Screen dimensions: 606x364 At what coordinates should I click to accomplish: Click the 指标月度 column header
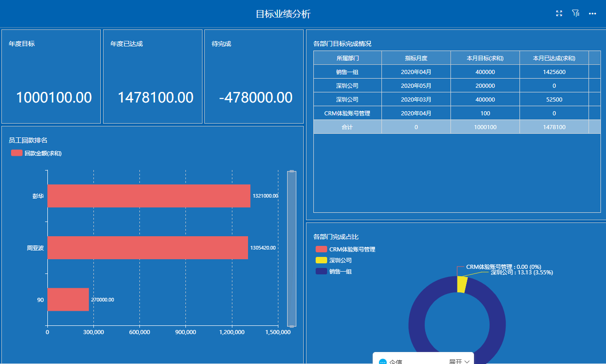416,57
